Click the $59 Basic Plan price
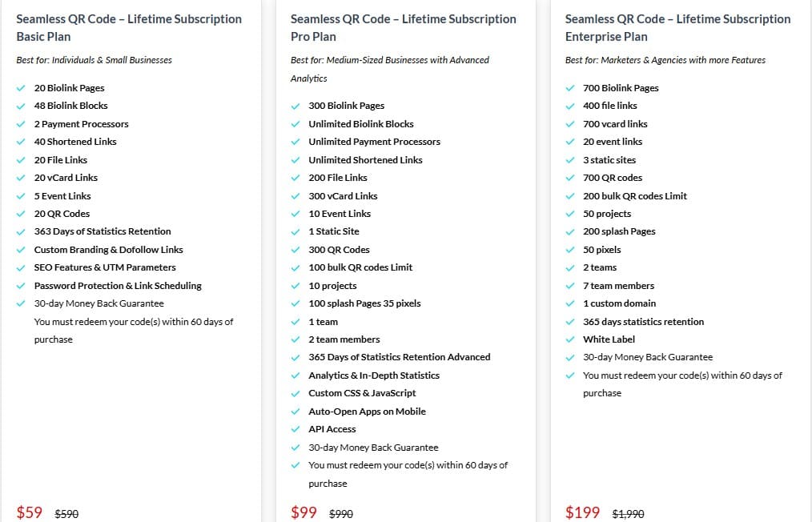This screenshot has height=522, width=812. point(30,512)
